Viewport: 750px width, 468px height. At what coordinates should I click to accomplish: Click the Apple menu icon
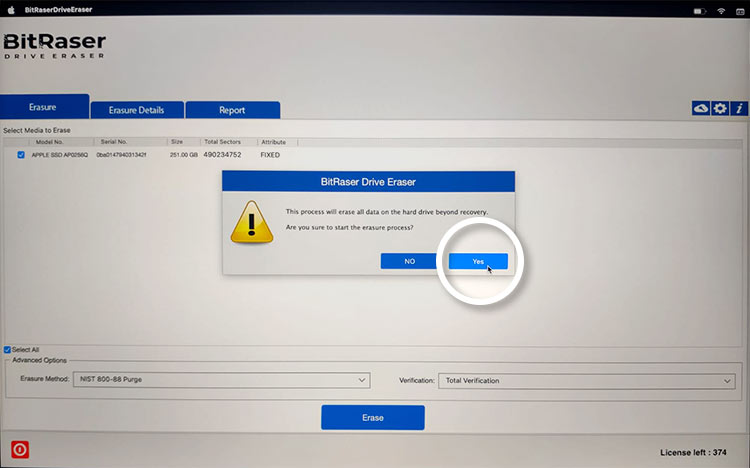pos(11,10)
